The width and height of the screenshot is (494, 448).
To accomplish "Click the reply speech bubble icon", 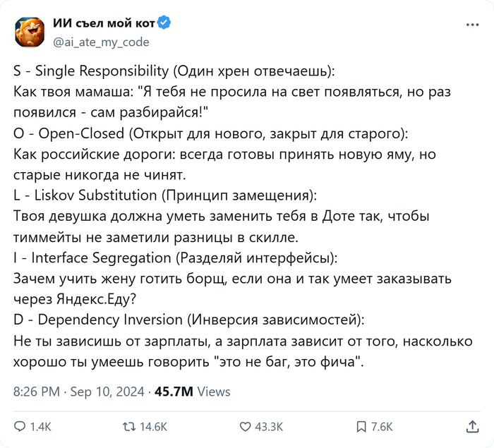I will pyautogui.click(x=20, y=427).
